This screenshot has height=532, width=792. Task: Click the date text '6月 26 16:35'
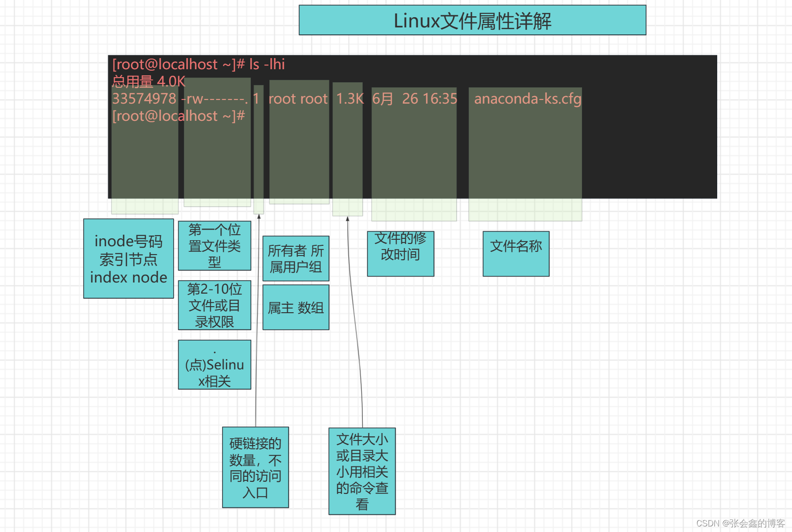coord(415,99)
